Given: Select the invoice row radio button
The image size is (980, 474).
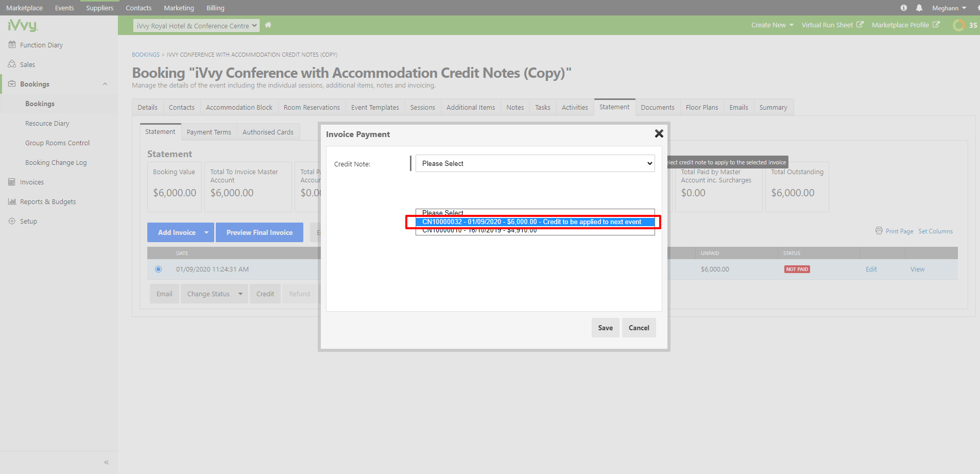Looking at the screenshot, I should point(158,269).
